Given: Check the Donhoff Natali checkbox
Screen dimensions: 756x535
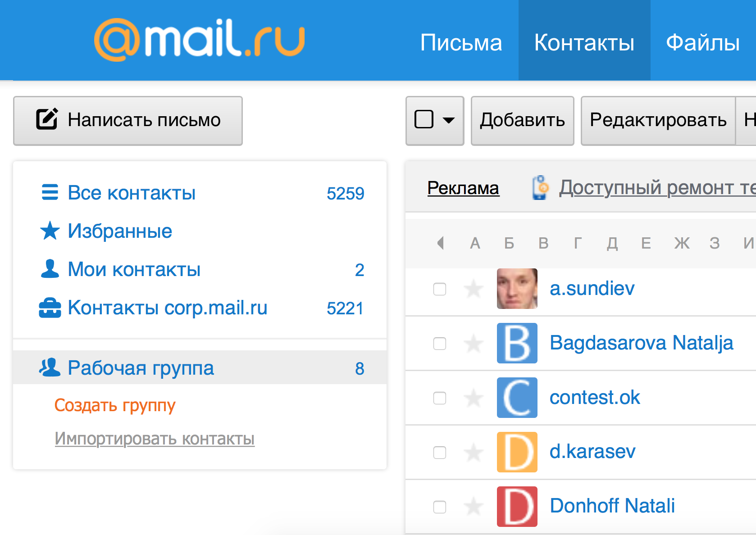Looking at the screenshot, I should [440, 507].
